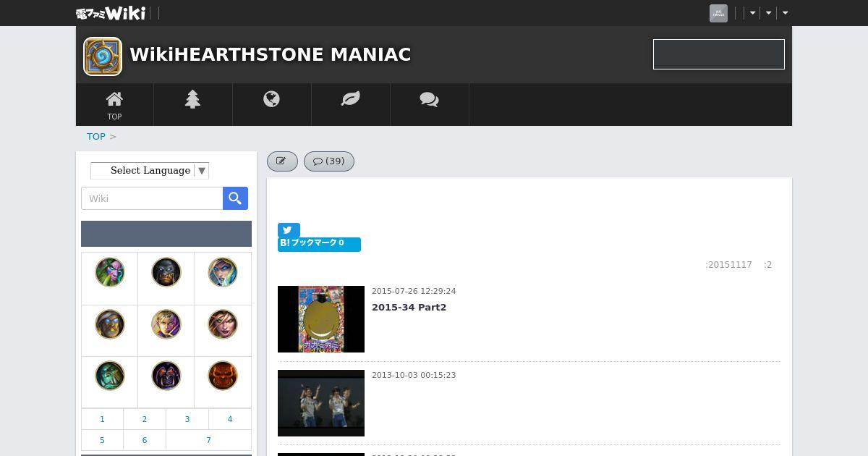The height and width of the screenshot is (456, 868).
Task: Select the Uther paladin hero portrait
Action: [x=110, y=324]
